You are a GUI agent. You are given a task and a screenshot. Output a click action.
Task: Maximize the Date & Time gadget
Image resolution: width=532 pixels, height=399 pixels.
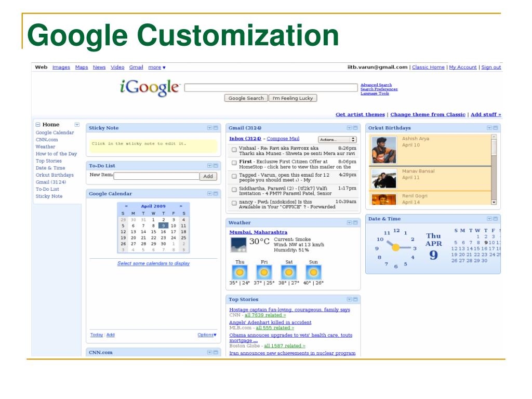click(x=495, y=219)
